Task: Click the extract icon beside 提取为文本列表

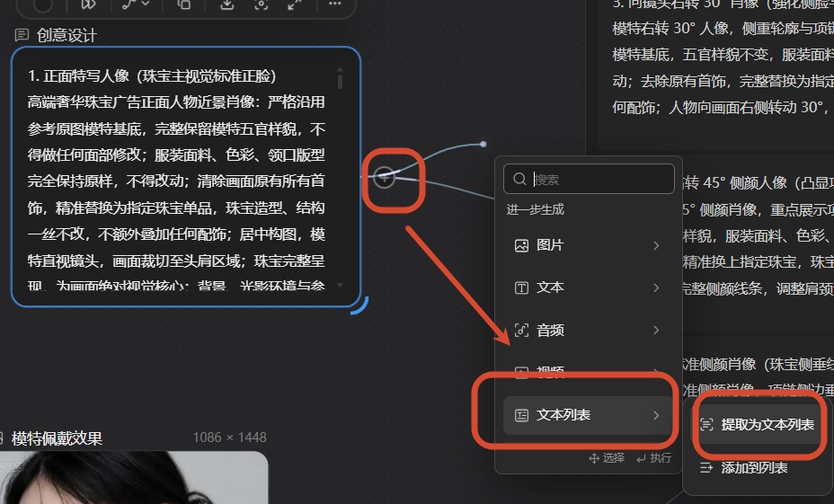Action: [x=707, y=424]
